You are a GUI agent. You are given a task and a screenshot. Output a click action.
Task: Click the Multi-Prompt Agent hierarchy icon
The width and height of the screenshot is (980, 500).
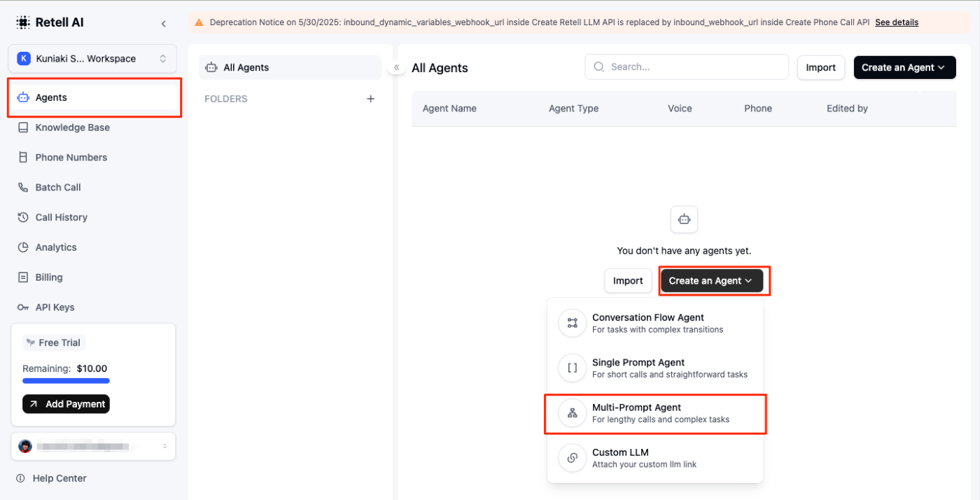click(572, 413)
